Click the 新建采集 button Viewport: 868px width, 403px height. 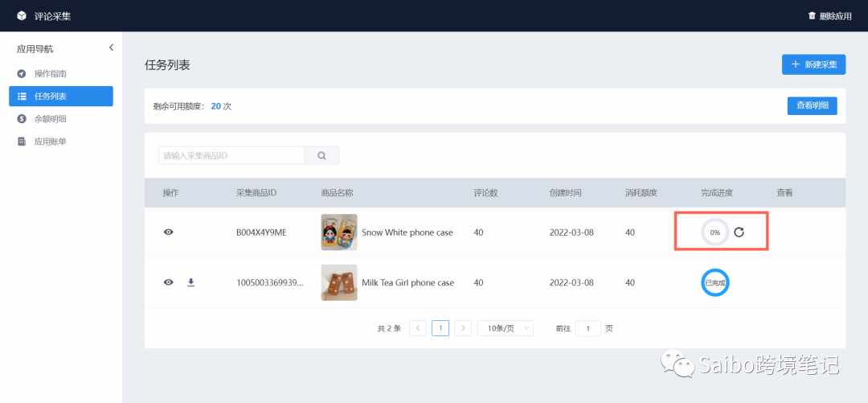tap(813, 64)
